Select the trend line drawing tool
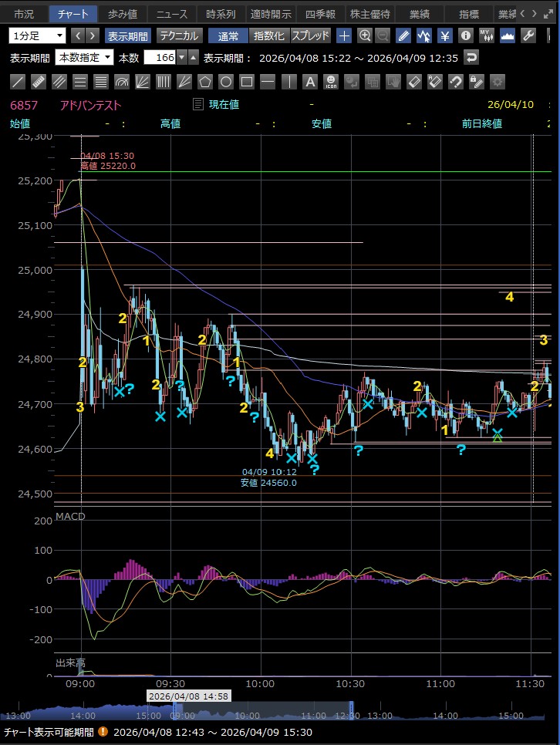The height and width of the screenshot is (745, 560). click(x=19, y=82)
